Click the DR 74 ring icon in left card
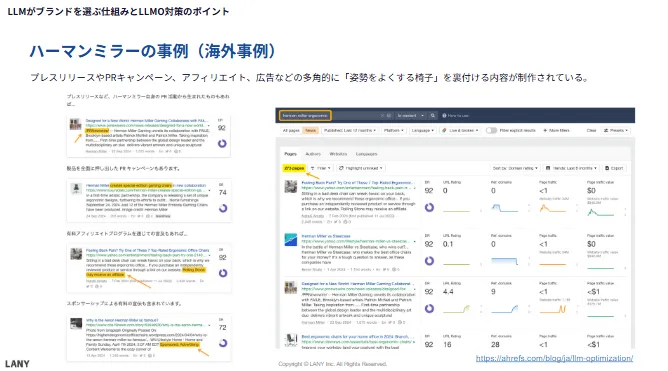Viewport: 668px width, 371px height. pyautogui.click(x=222, y=208)
